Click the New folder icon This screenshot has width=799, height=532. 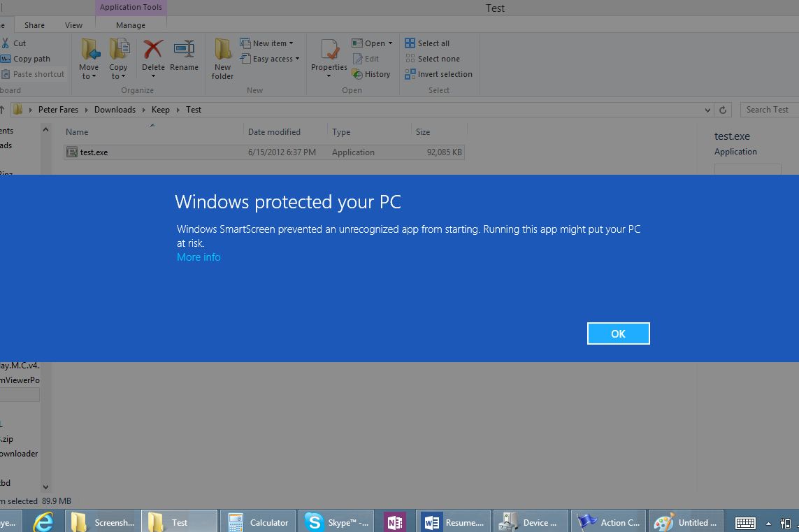[222, 50]
